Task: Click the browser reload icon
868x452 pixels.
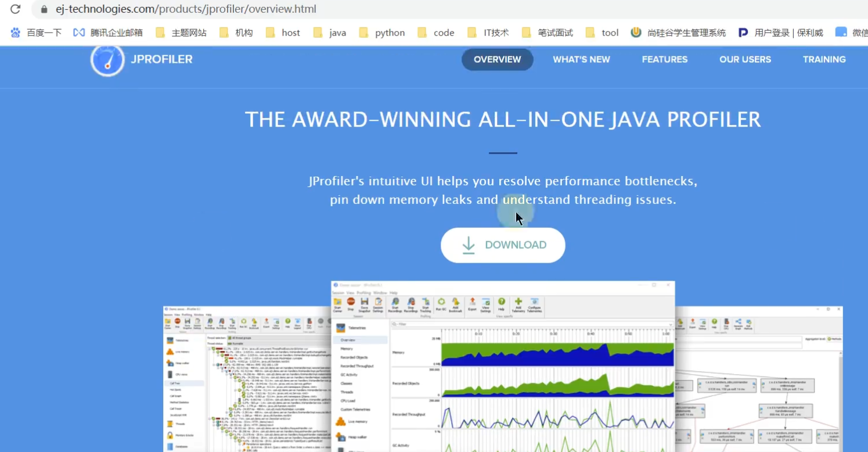Action: (x=16, y=9)
